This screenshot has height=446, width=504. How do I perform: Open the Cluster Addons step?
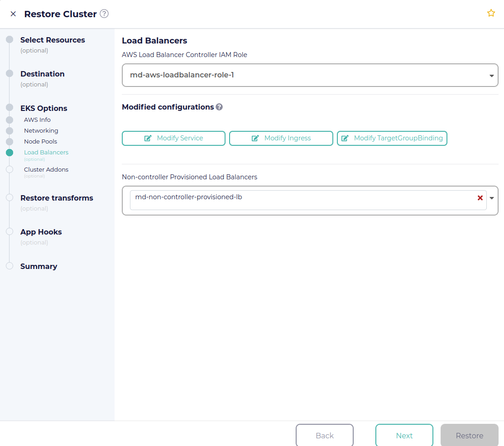[46, 169]
